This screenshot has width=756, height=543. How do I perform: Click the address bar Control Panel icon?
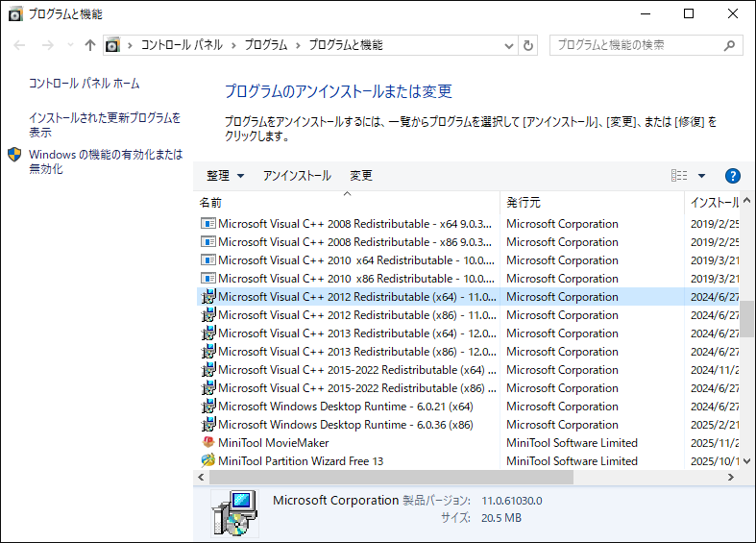(112, 45)
